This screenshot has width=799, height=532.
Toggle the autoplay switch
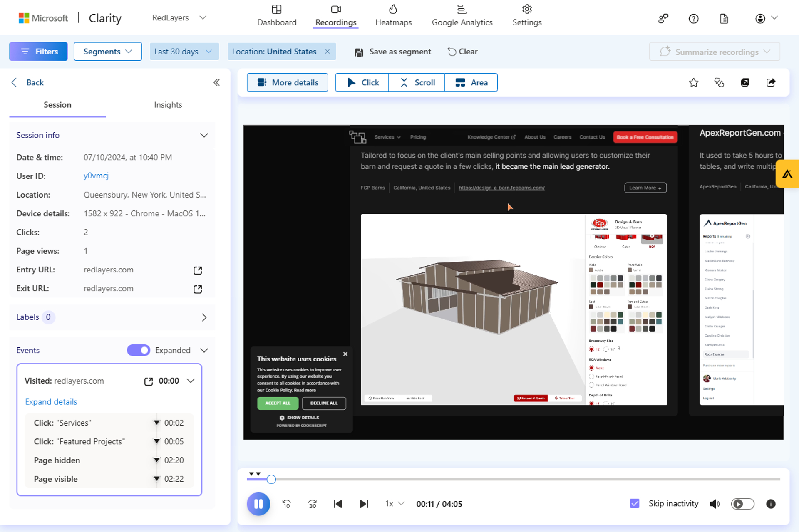742,504
